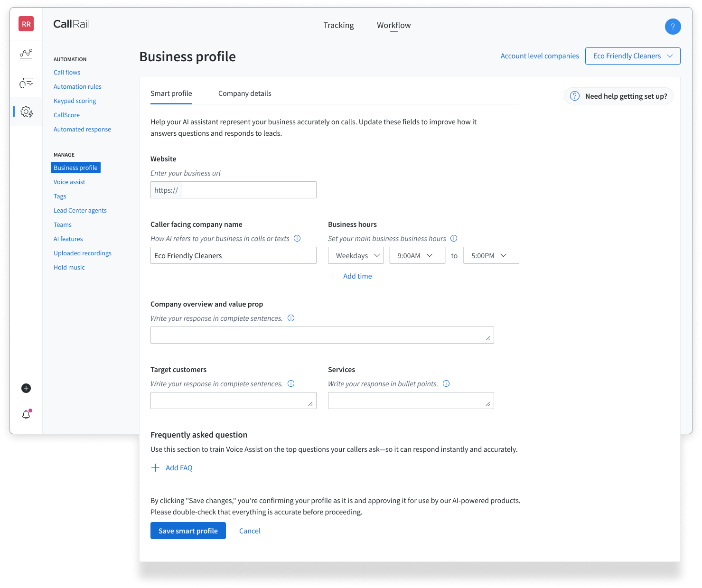
Task: Click the info icon beside business hours label
Action: coord(454,238)
